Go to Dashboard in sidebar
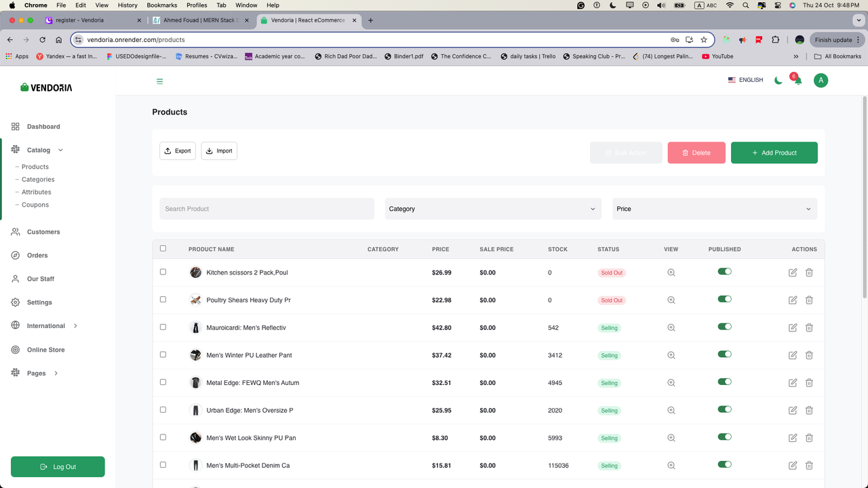Screen dimensions: 868x488 point(43,127)
